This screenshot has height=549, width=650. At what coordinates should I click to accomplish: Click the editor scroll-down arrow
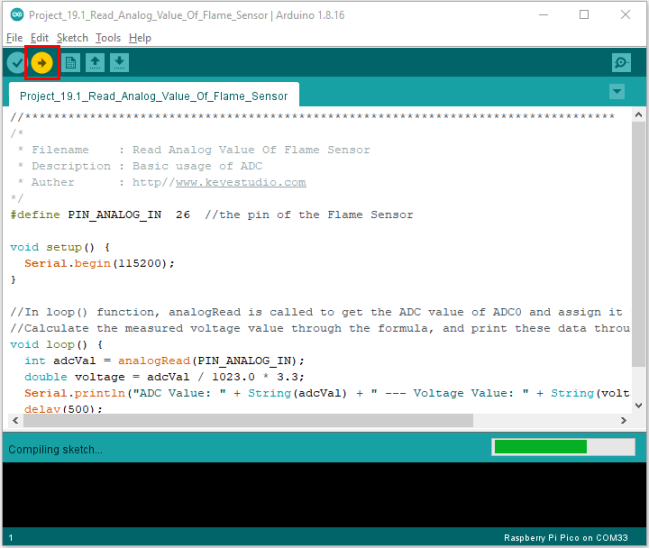click(x=638, y=406)
